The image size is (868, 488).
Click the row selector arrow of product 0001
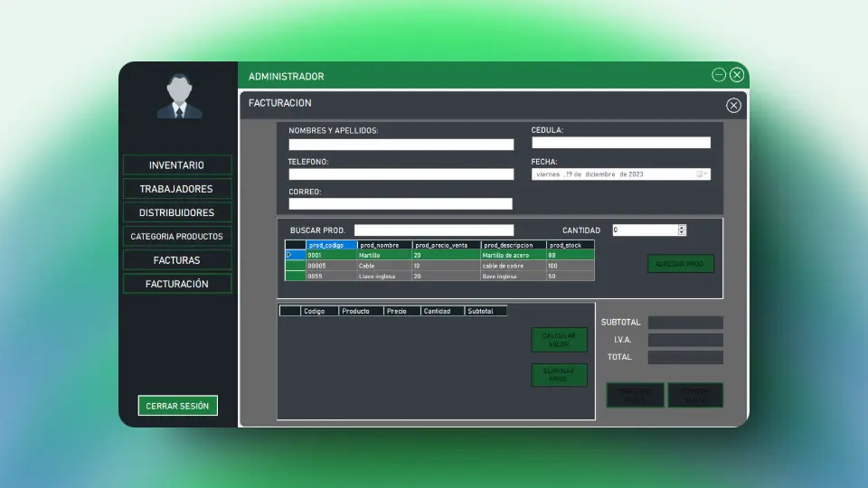pos(295,255)
